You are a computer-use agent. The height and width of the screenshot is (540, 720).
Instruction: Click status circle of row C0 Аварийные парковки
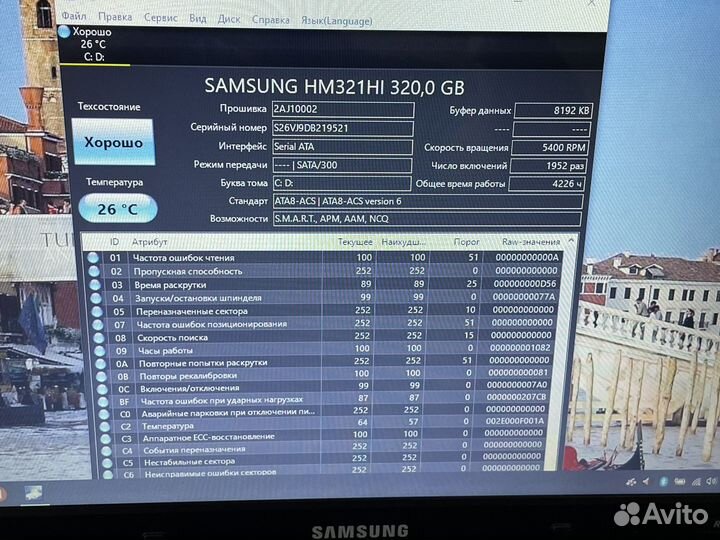pyautogui.click(x=104, y=414)
